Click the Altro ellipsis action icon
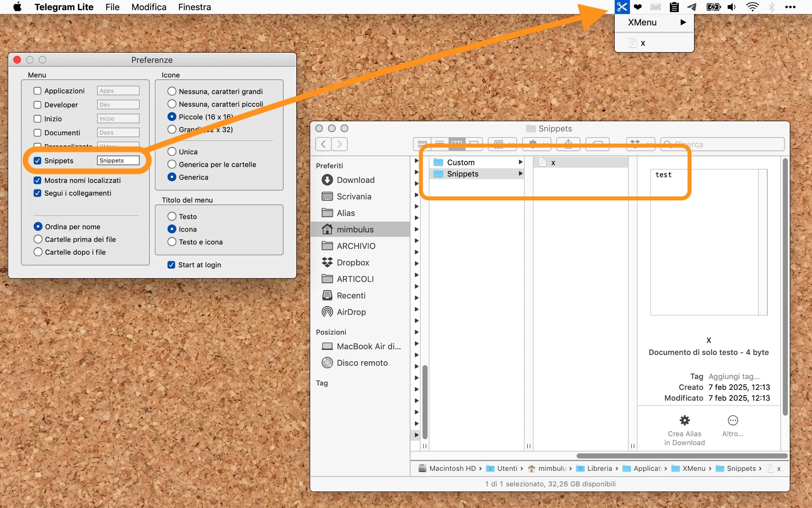The width and height of the screenshot is (812, 508). click(x=732, y=420)
